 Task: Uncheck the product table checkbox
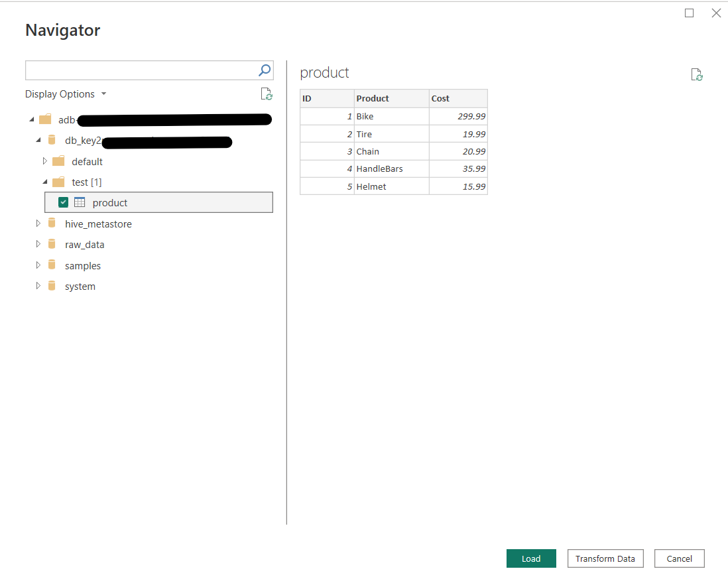tap(64, 203)
